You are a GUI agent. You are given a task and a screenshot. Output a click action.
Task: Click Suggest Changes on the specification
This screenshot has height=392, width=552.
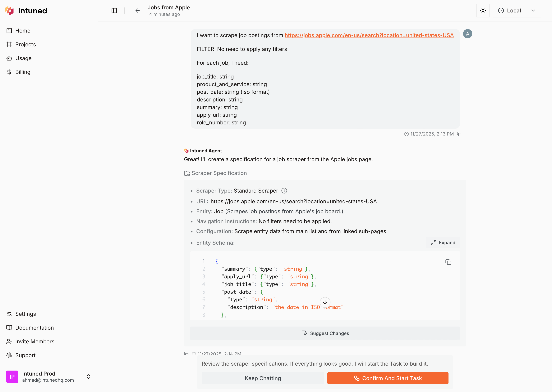(325, 333)
